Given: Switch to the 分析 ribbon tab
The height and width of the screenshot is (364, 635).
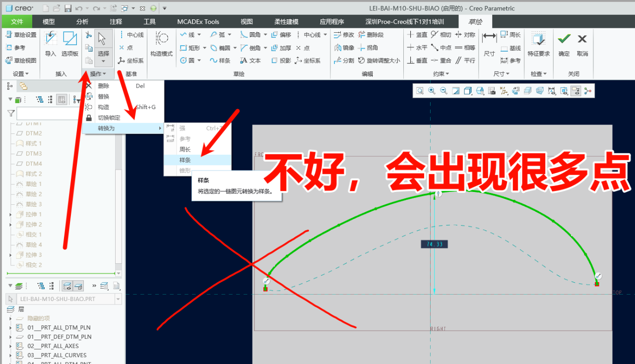Looking at the screenshot, I should (x=82, y=22).
